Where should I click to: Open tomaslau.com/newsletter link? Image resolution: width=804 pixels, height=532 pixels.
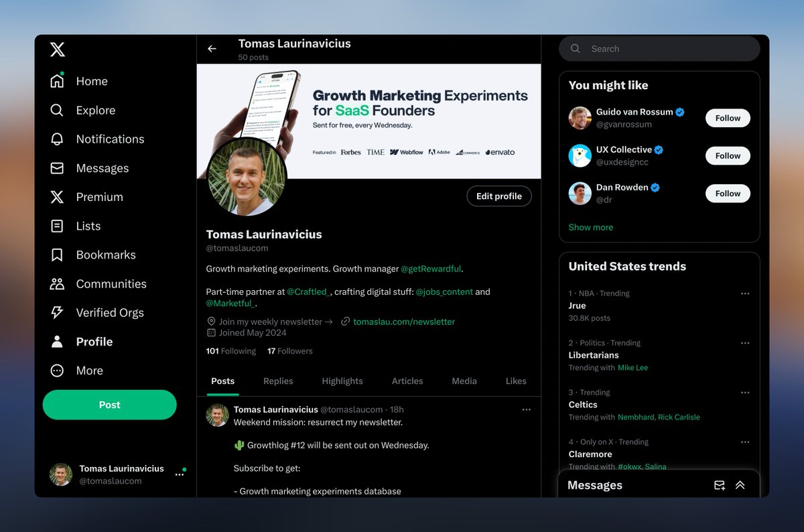coord(404,322)
